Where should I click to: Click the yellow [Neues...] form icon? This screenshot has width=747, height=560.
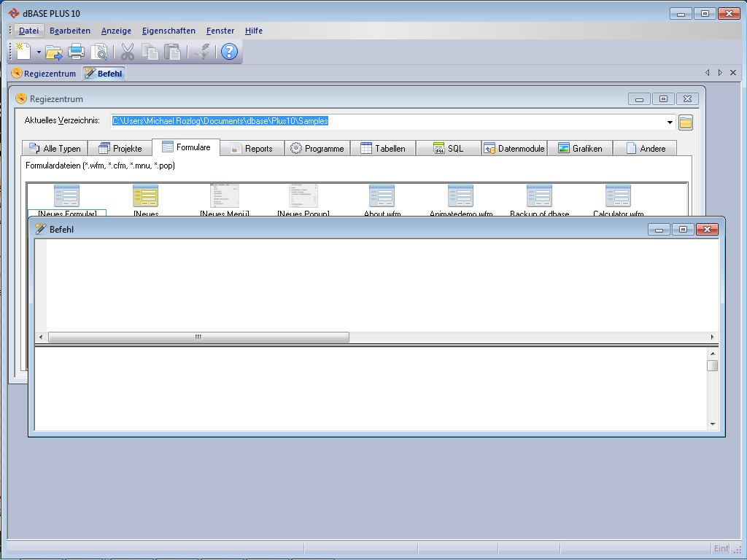pos(145,196)
